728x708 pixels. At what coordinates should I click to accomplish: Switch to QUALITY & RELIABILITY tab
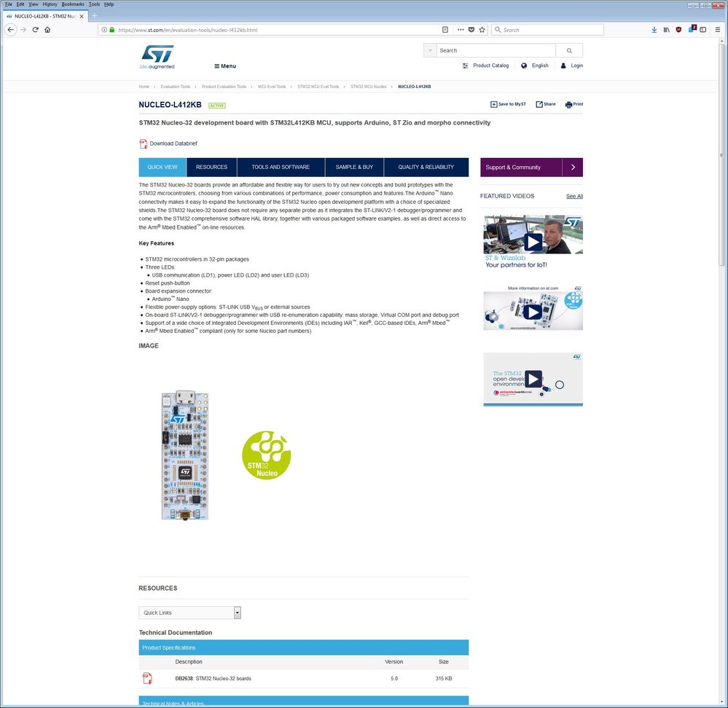426,167
